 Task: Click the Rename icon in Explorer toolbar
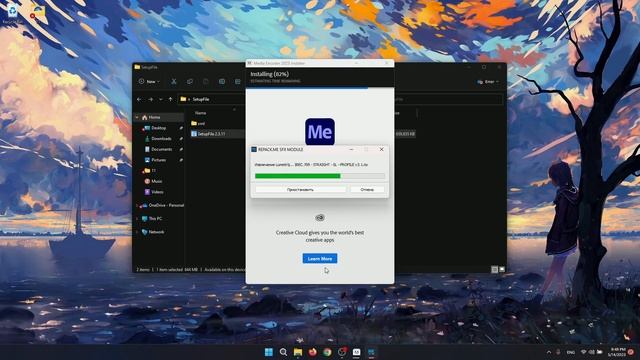click(222, 82)
